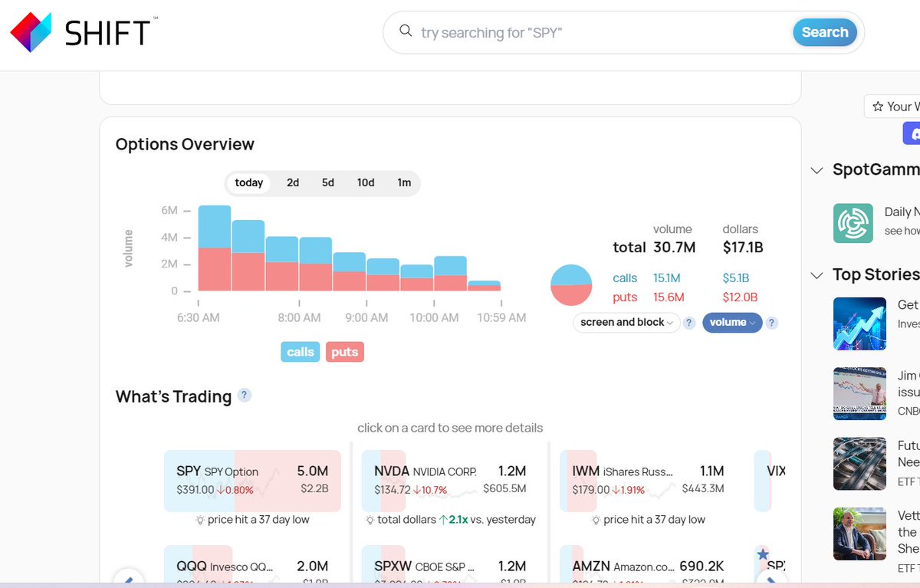This screenshot has height=588, width=920.
Task: Open the 'Jim' CNBC story thumbnail
Action: point(859,393)
